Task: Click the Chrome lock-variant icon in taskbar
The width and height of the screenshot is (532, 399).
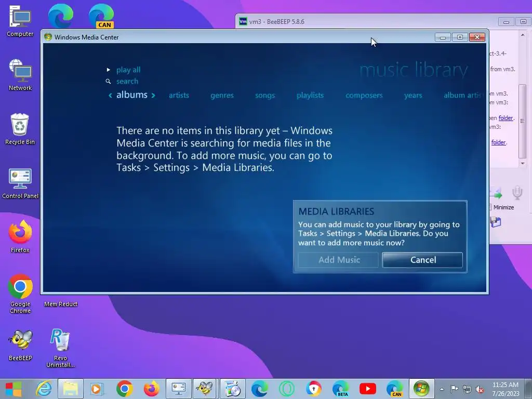Action: coord(313,389)
